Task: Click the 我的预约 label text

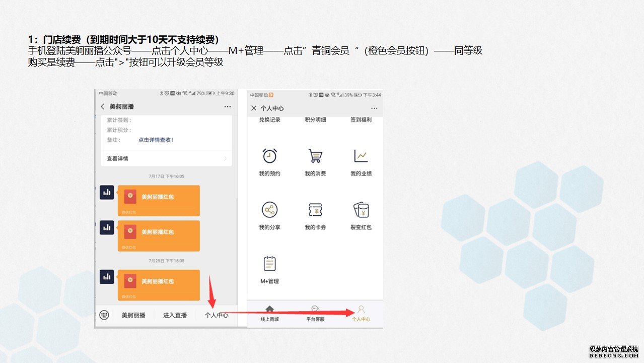Action: tap(270, 173)
